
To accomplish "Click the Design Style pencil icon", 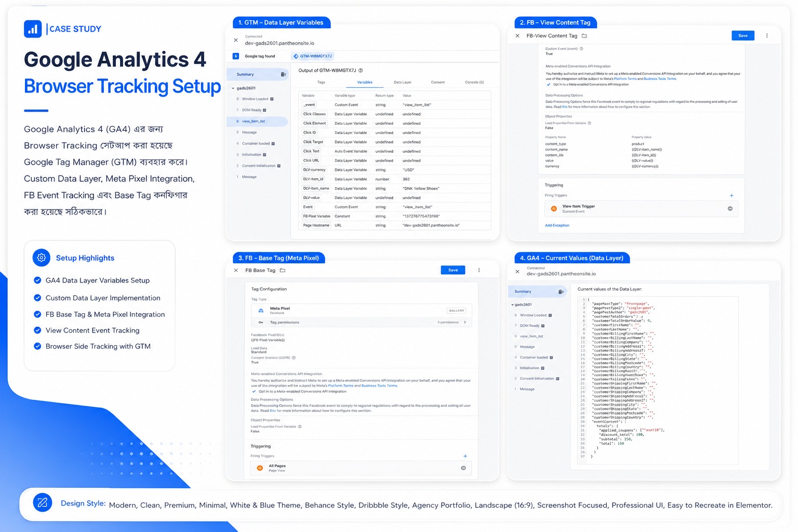I will [43, 502].
